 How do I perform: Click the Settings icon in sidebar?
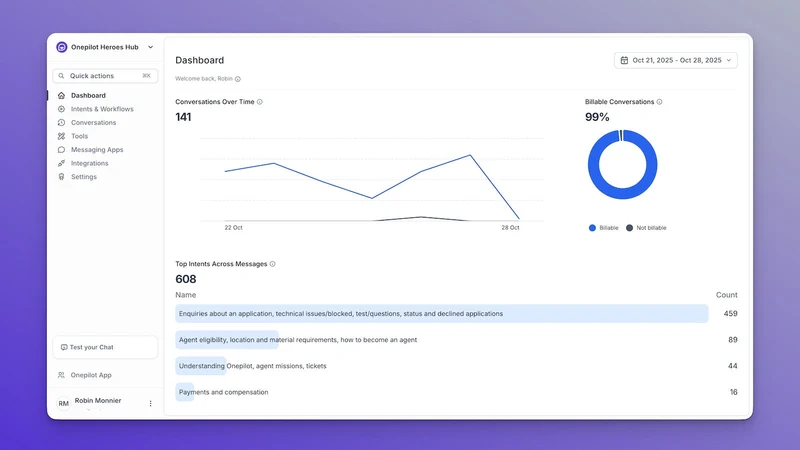click(x=61, y=177)
